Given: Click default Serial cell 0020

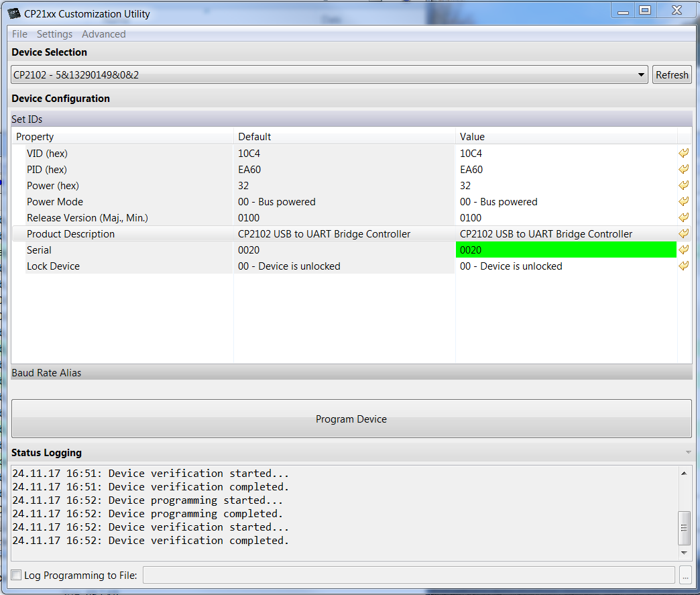Looking at the screenshot, I should tap(344, 250).
